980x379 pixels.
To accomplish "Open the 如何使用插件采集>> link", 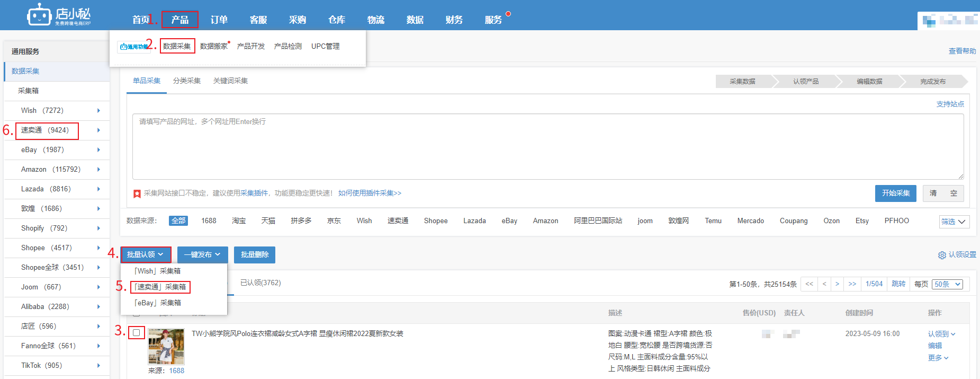I will [370, 193].
